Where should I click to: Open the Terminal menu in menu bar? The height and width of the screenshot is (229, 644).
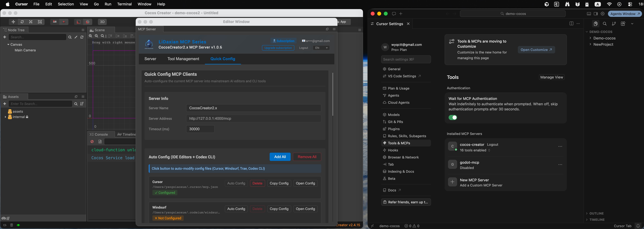point(124,4)
